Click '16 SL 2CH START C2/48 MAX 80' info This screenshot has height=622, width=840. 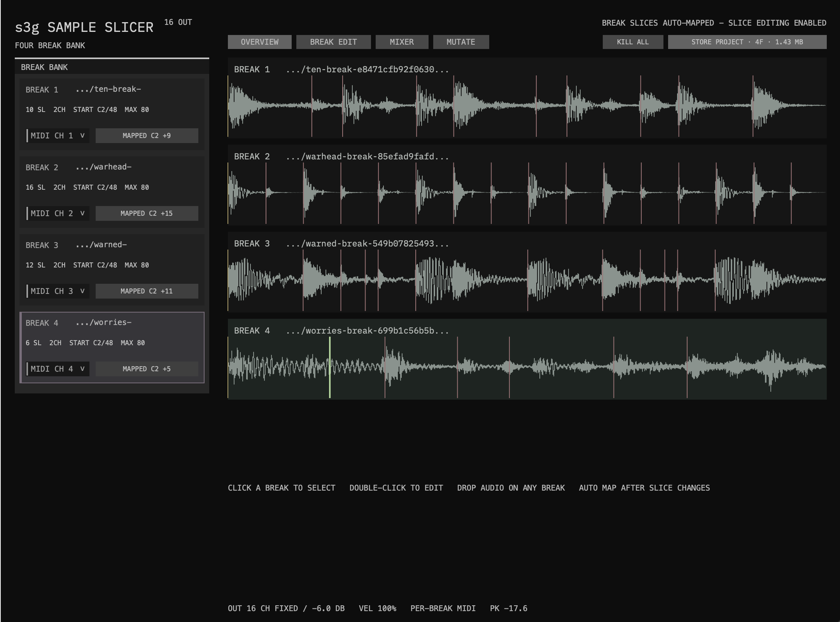tap(87, 187)
